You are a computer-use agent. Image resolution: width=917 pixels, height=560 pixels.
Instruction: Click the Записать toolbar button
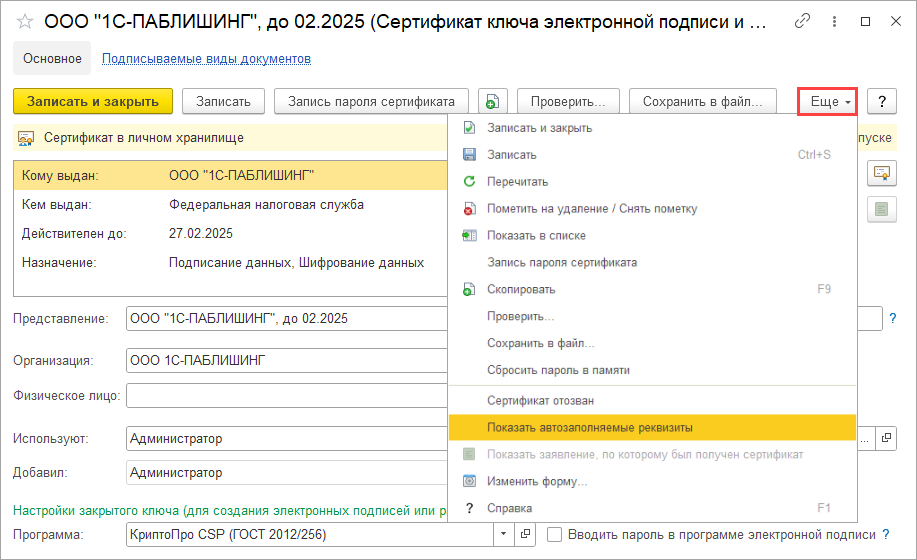tap(223, 101)
